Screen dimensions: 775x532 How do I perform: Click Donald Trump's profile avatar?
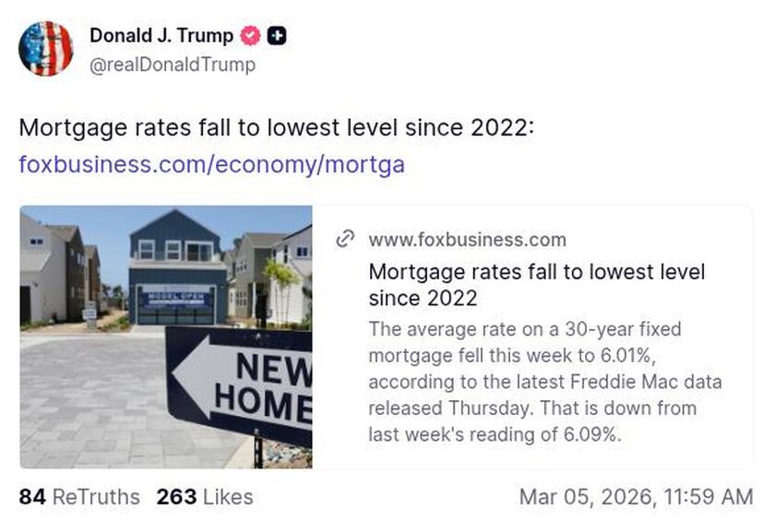pos(47,46)
